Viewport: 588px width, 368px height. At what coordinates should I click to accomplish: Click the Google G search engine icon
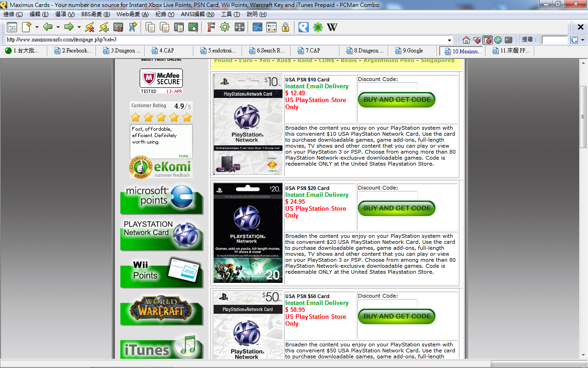[574, 40]
